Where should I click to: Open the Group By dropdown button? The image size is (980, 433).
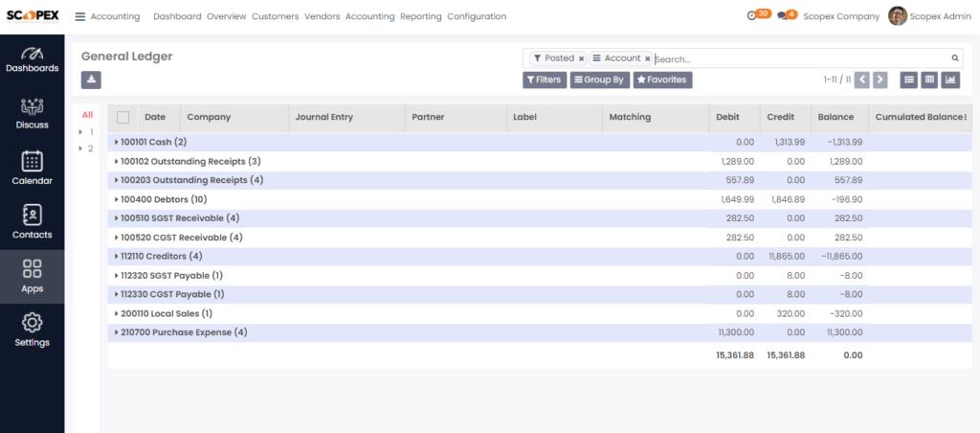(x=599, y=80)
